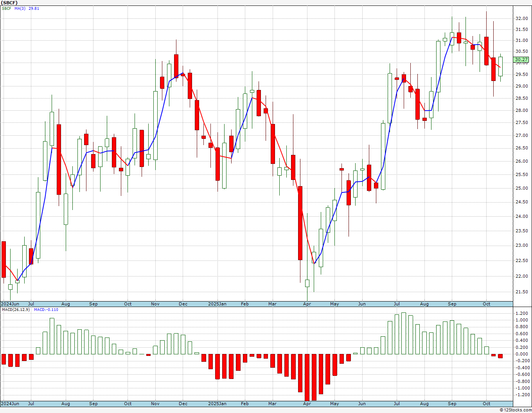Select Apr on the MACD panel time axis

[x=307, y=404]
